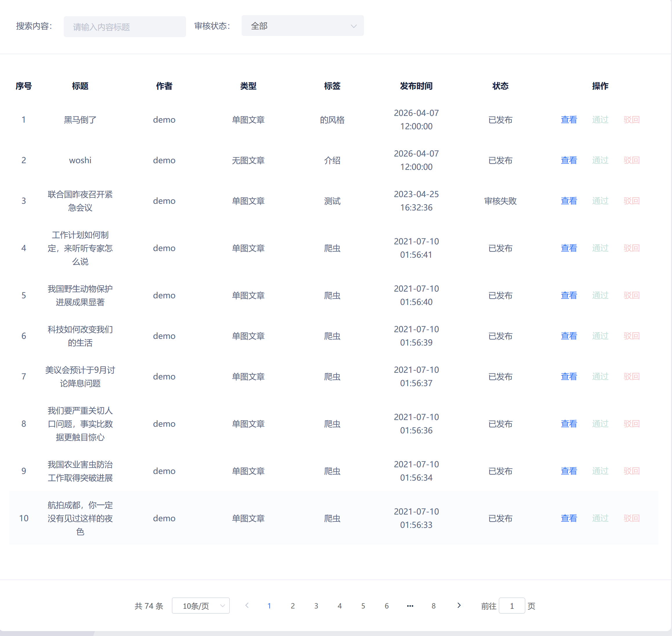
Task: Click the chevron arrow in 审核状态 select
Action: [354, 26]
